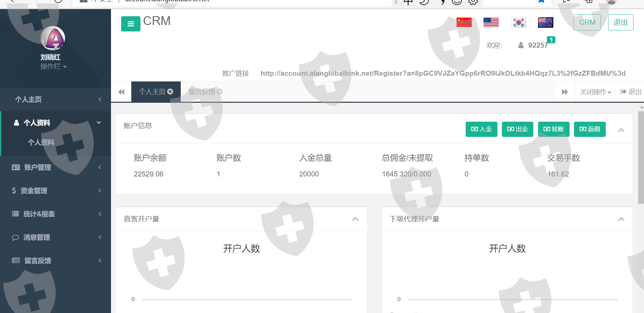
Task: Click the 交易手数 value 161.62
Action: pos(558,174)
